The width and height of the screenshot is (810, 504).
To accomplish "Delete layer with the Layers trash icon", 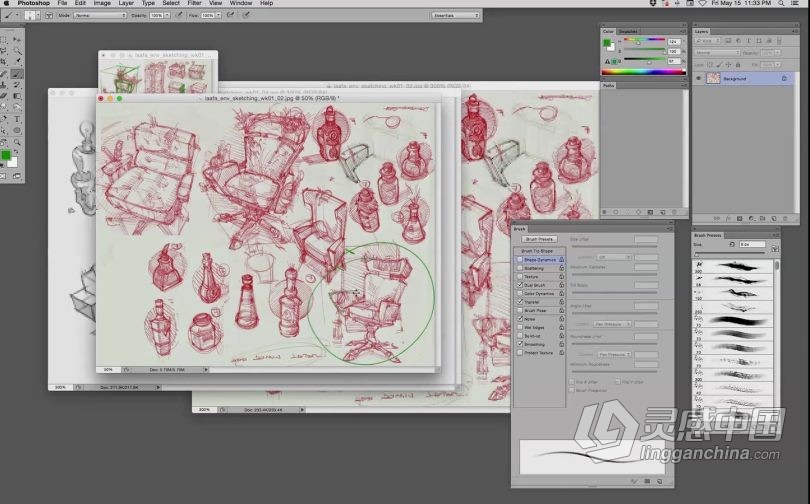I will click(785, 218).
